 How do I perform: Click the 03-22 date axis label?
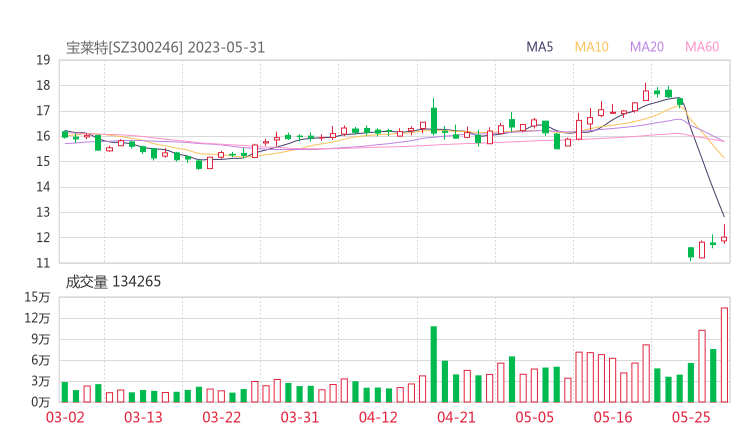(222, 417)
